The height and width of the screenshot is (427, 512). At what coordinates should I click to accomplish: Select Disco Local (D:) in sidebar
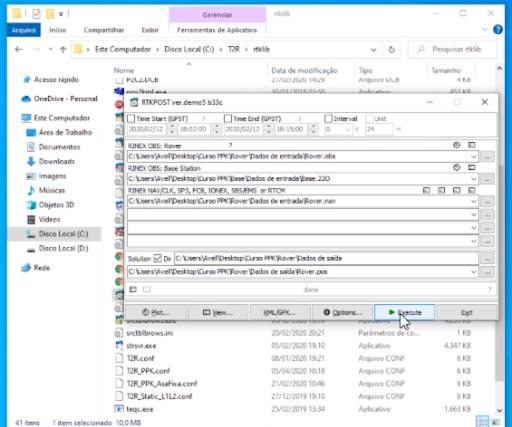point(63,249)
